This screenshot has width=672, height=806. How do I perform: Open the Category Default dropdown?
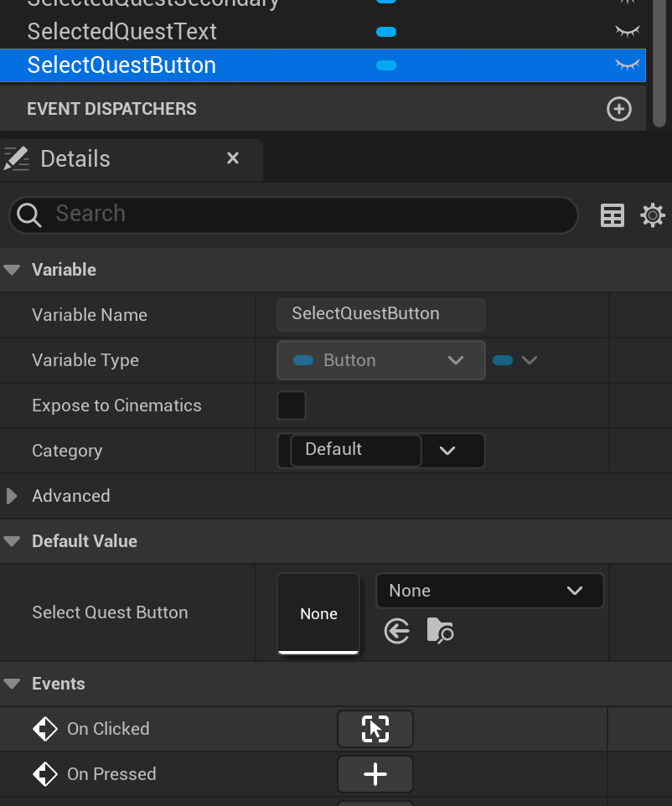447,451
